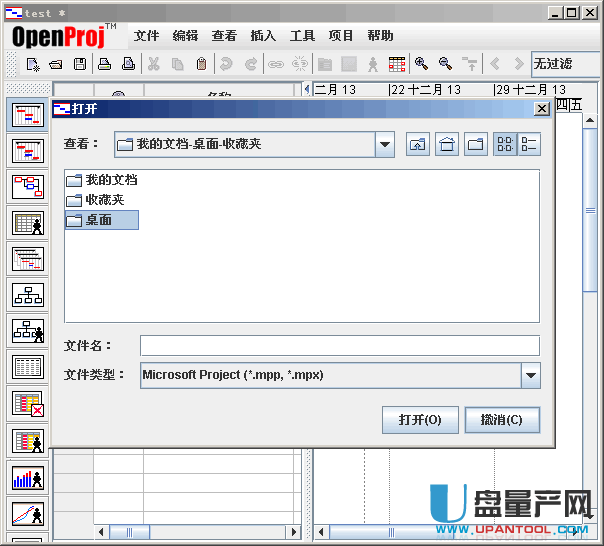Open the 无过滤 filter dropdown

(566, 64)
